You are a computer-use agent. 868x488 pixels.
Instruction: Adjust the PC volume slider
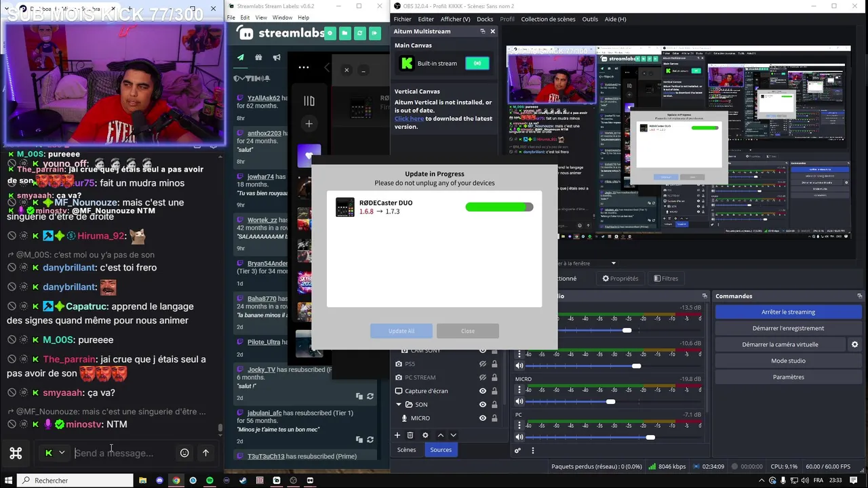click(650, 437)
